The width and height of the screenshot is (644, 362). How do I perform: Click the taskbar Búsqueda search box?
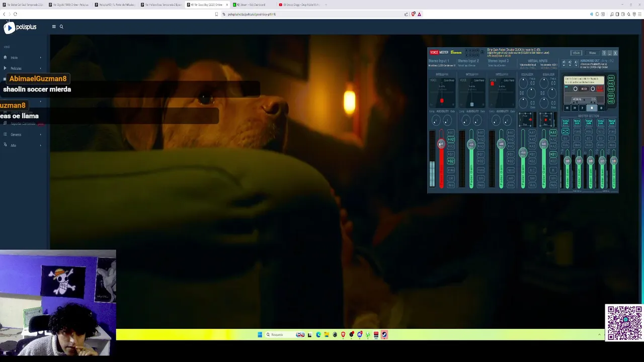285,335
